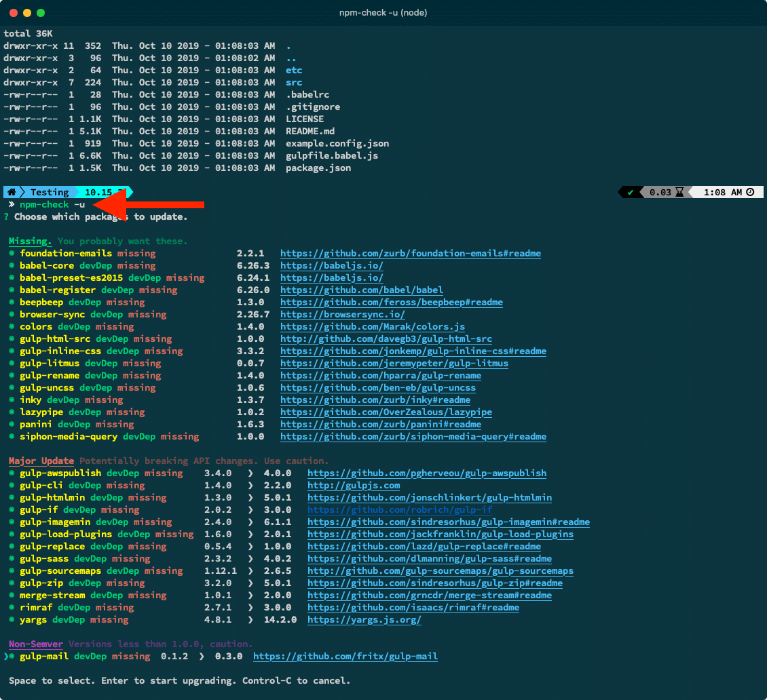
Task: Open the fritx/gulp-mail GitHub link
Action: (345, 657)
